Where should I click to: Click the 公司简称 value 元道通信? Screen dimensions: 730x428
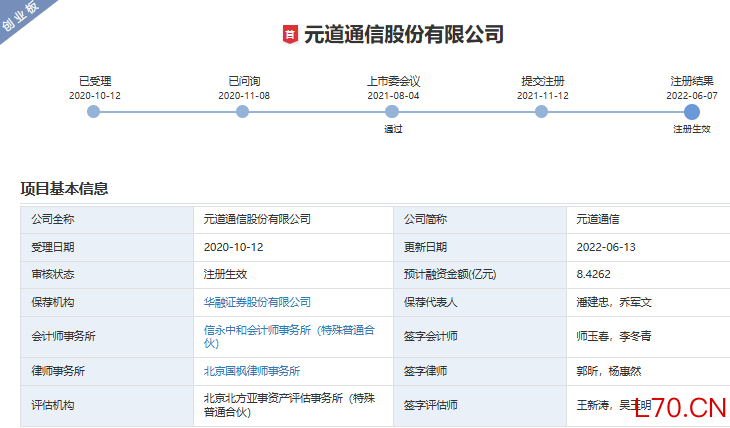click(x=598, y=219)
